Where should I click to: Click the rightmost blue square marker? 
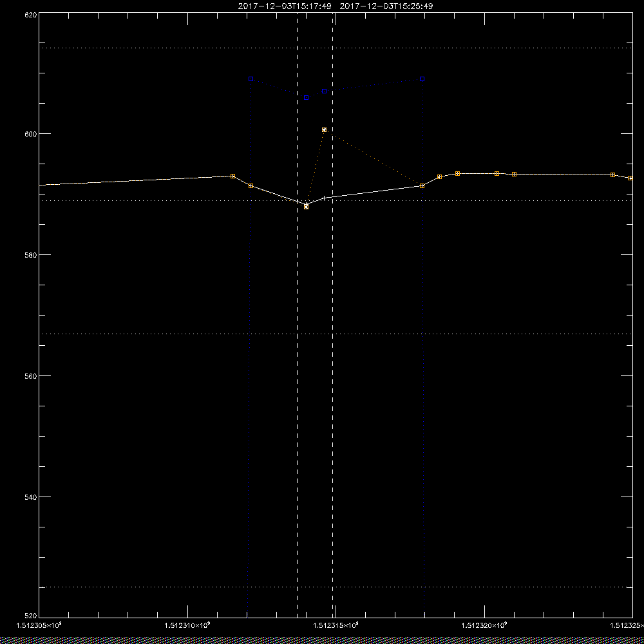coord(422,79)
